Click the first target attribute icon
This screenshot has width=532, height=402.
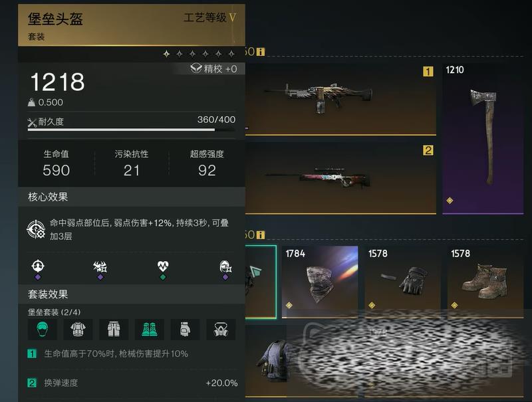click(x=38, y=266)
